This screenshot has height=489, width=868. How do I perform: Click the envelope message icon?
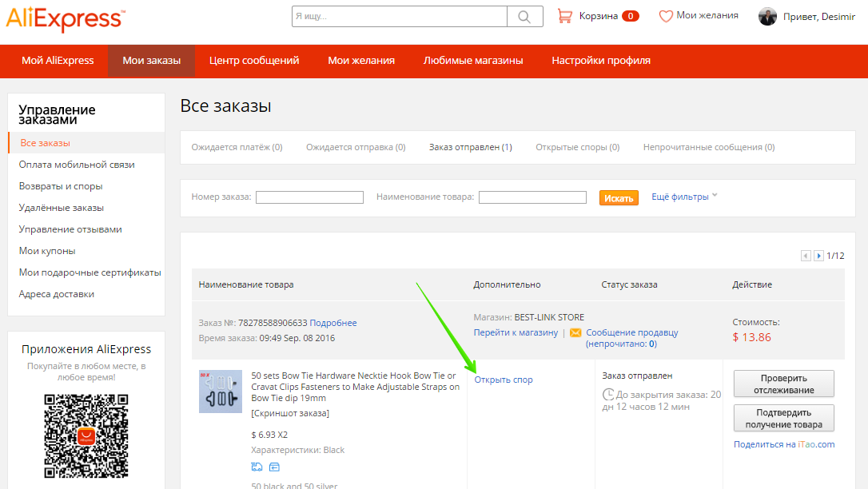pyautogui.click(x=575, y=332)
